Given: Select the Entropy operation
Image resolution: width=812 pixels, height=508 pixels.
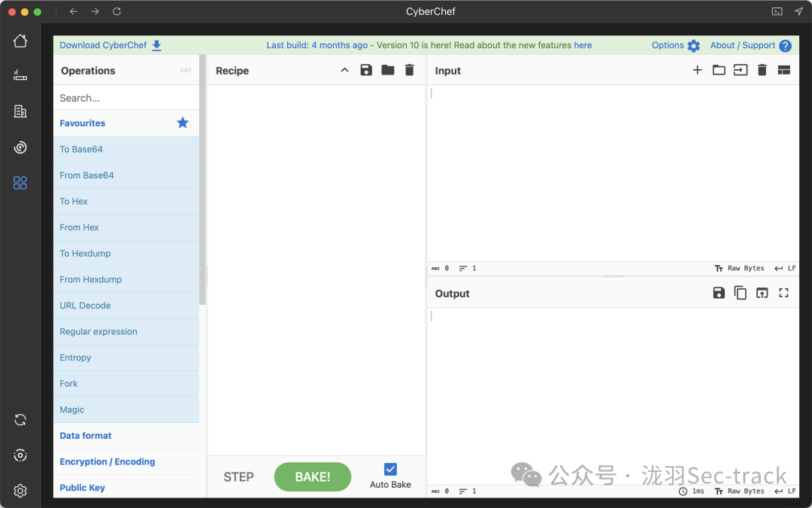Looking at the screenshot, I should (126, 357).
